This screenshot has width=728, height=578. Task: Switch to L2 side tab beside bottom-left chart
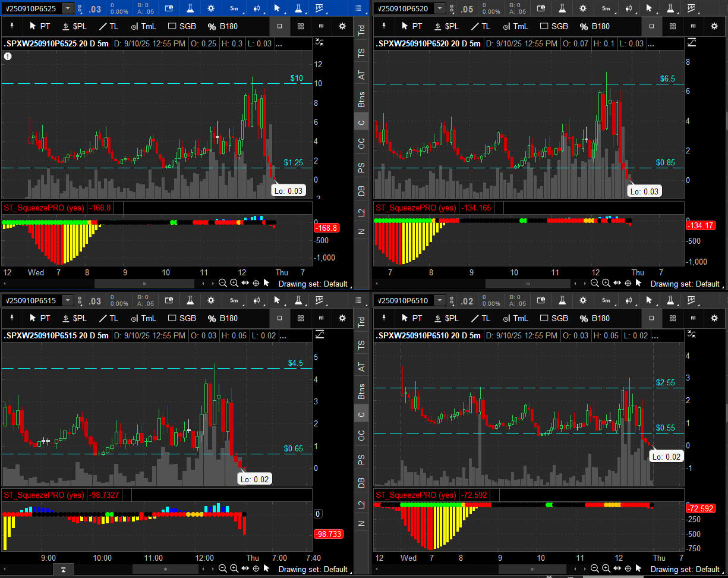click(x=361, y=504)
